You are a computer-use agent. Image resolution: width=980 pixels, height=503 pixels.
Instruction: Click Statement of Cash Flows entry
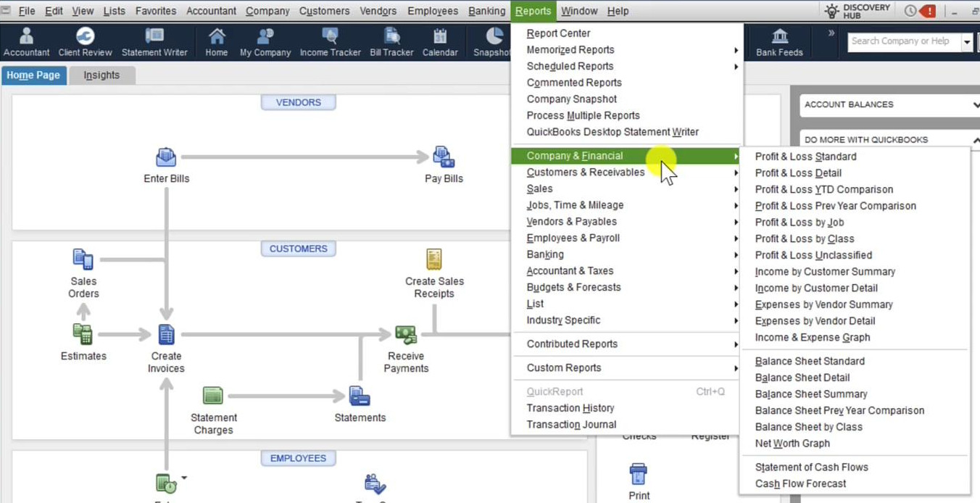click(811, 467)
